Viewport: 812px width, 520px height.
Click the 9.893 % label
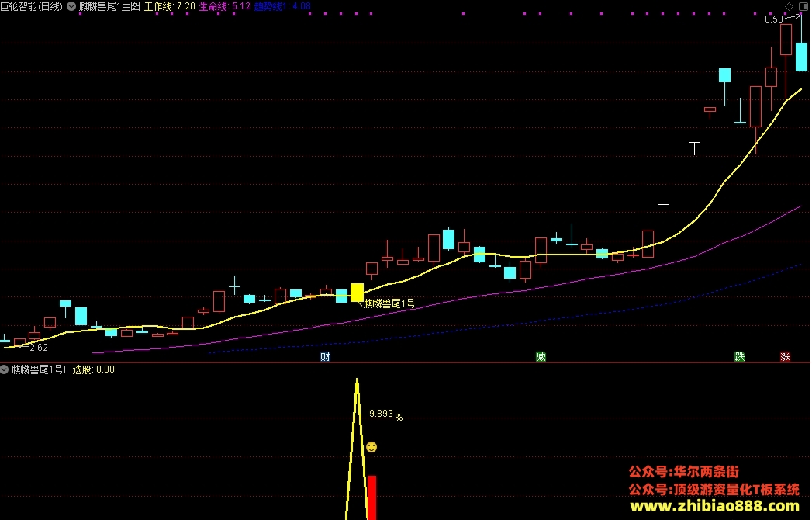click(x=385, y=414)
